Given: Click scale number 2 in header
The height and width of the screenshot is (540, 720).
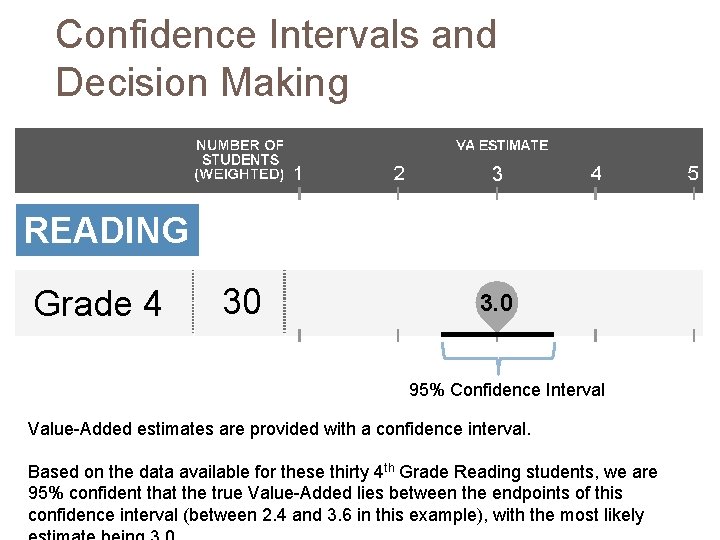Looking at the screenshot, I should pos(399,174).
